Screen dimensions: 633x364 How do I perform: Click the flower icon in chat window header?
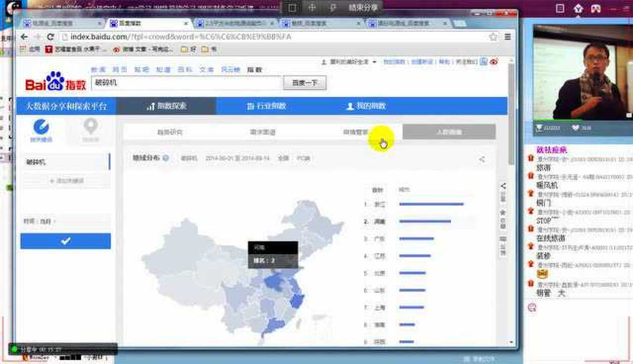coord(578,8)
